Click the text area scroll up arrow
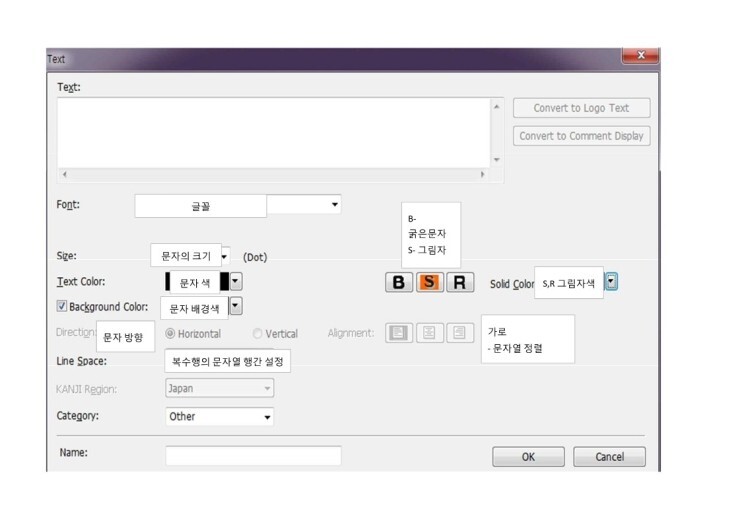Image resolution: width=740 pixels, height=523 pixels. point(496,107)
